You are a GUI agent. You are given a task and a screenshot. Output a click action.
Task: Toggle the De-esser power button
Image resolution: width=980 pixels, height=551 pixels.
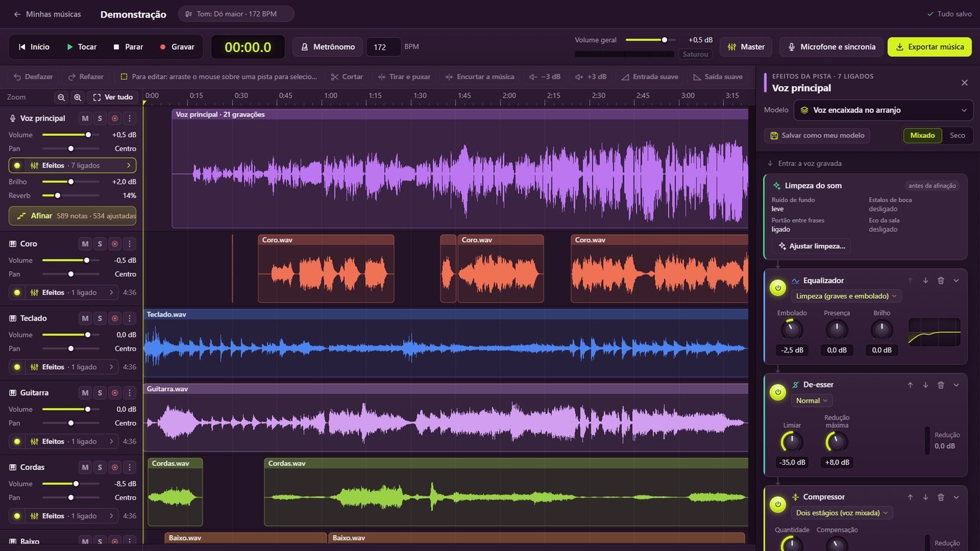click(x=778, y=392)
